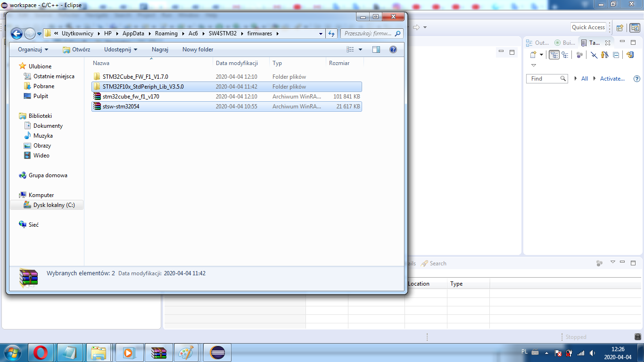
Task: Switch to the Outline tab in Eclipse
Action: pos(537,42)
